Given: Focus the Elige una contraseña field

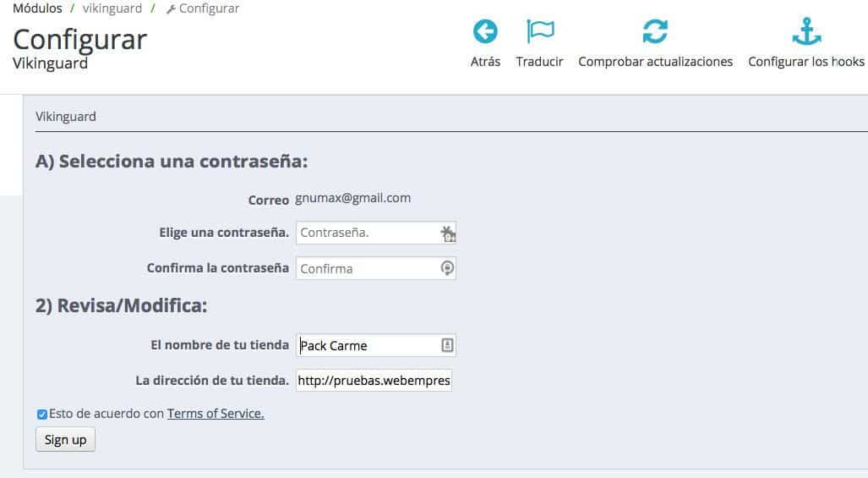Looking at the screenshot, I should (x=376, y=233).
